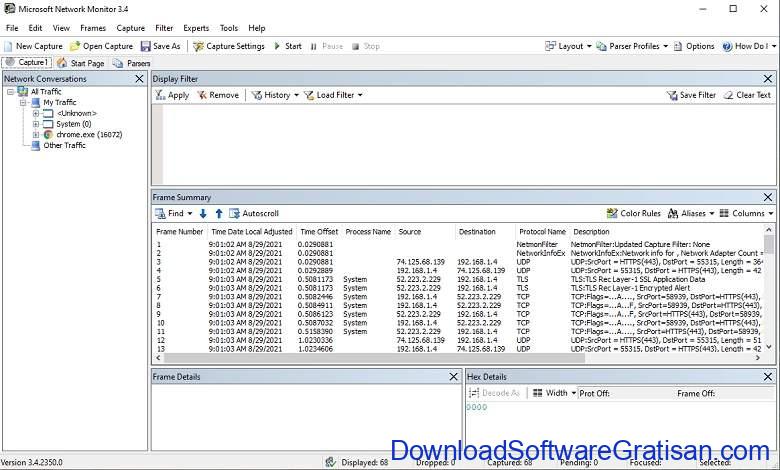Clear display filter text
Image resolution: width=780 pixels, height=470 pixels.
pyautogui.click(x=747, y=95)
